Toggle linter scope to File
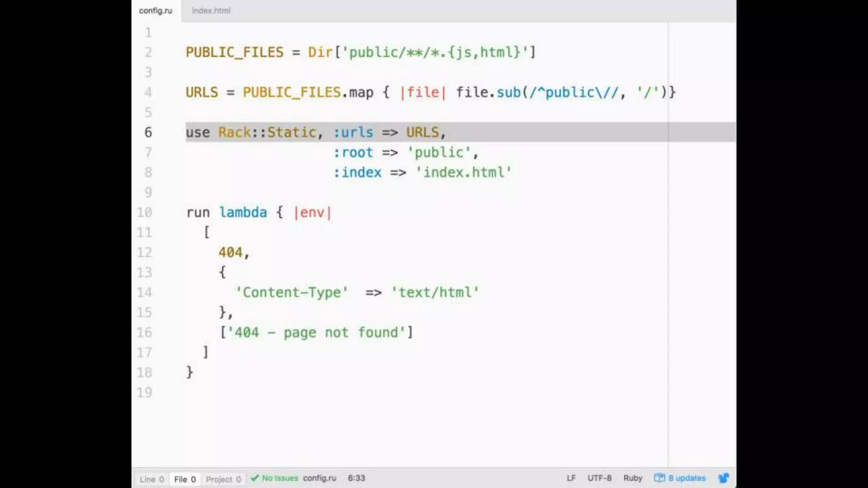Viewport: 868px width, 488px height. pos(185,479)
